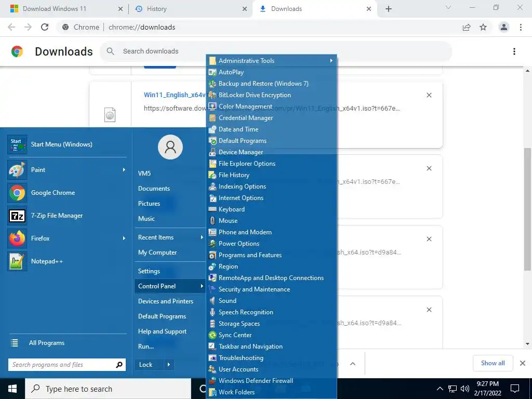Viewport: 532px width, 399px height.
Task: Open Chrome tab search dropdown
Action: point(448,7)
